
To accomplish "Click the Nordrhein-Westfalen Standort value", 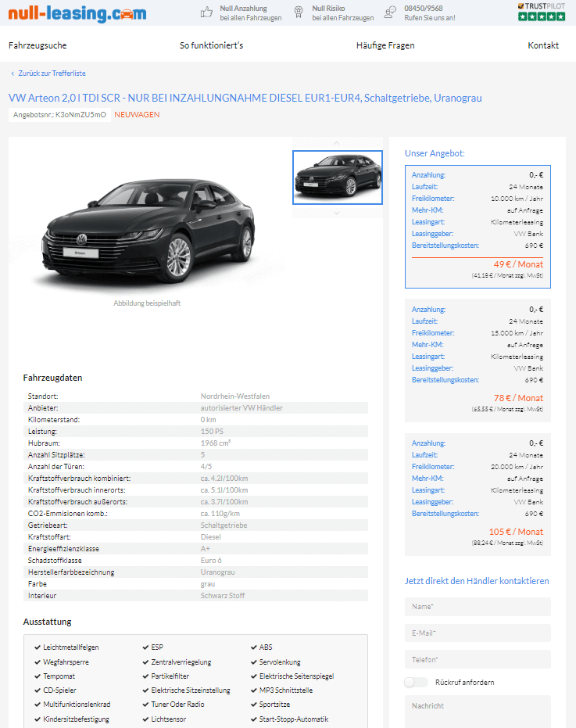I will [x=235, y=396].
